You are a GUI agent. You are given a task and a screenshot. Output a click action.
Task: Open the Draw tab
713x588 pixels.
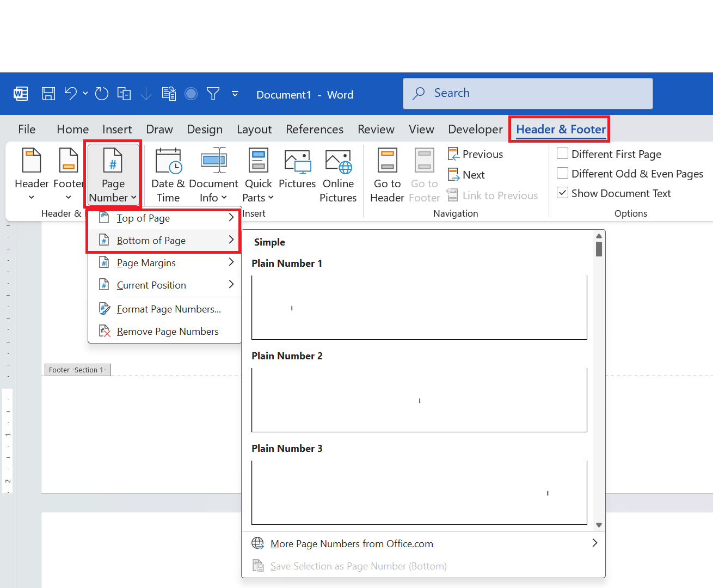tap(159, 129)
